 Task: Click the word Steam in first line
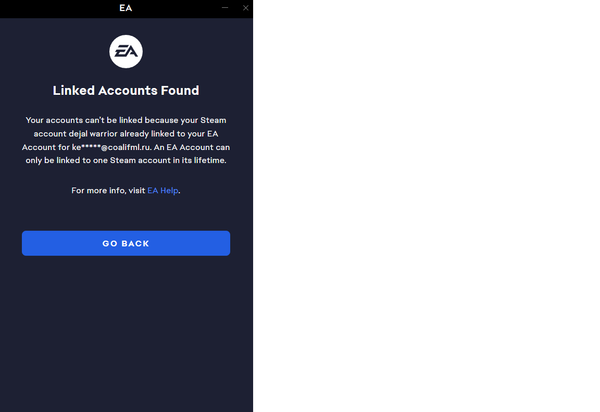coord(213,120)
